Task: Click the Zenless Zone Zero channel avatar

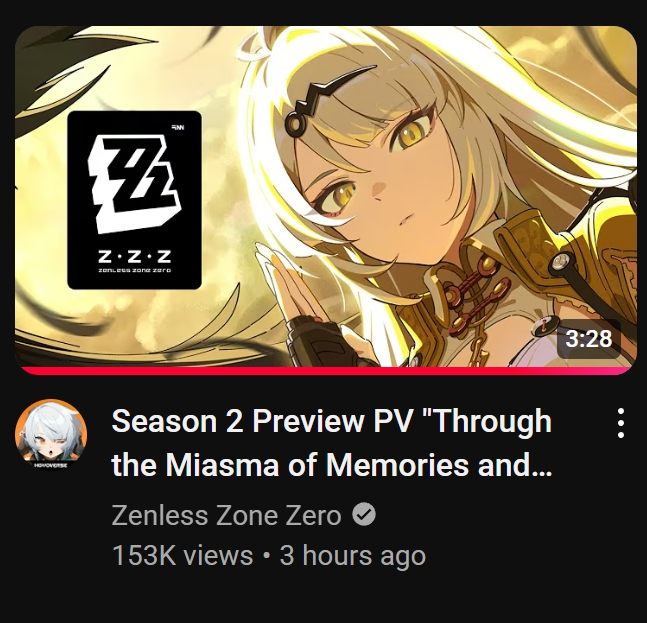Action: 51,434
